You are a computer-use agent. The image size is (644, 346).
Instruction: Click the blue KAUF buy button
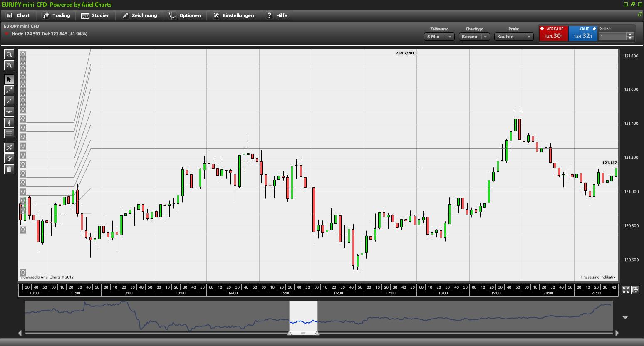583,33
